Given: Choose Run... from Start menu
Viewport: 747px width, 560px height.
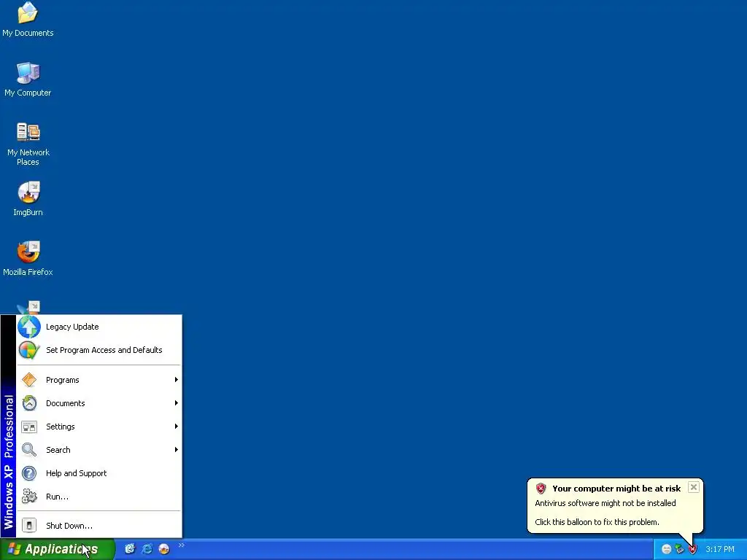Looking at the screenshot, I should click(99, 497).
